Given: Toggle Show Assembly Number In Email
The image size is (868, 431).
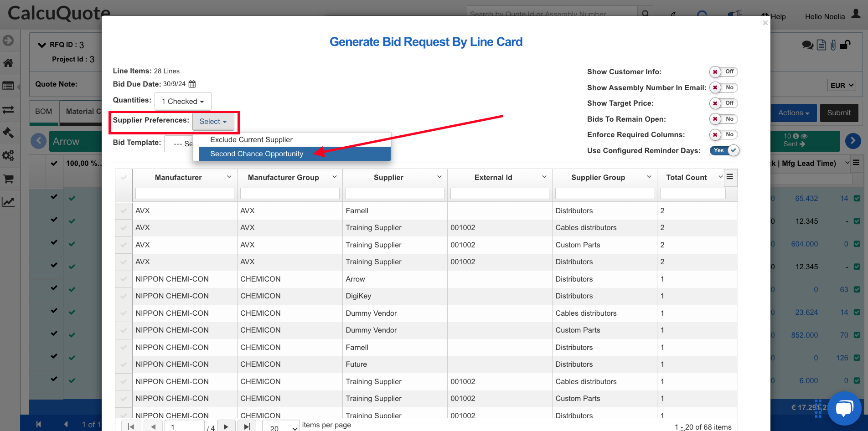Looking at the screenshot, I should click(x=723, y=87).
